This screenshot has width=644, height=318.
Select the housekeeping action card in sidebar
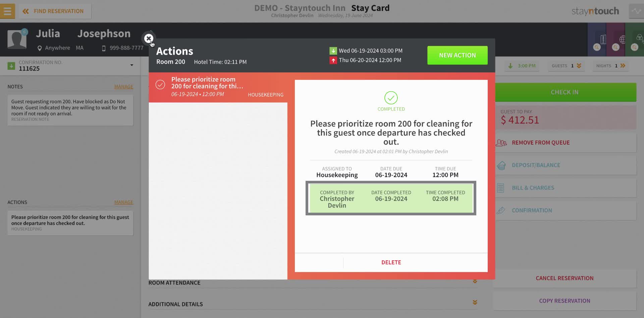click(x=70, y=223)
